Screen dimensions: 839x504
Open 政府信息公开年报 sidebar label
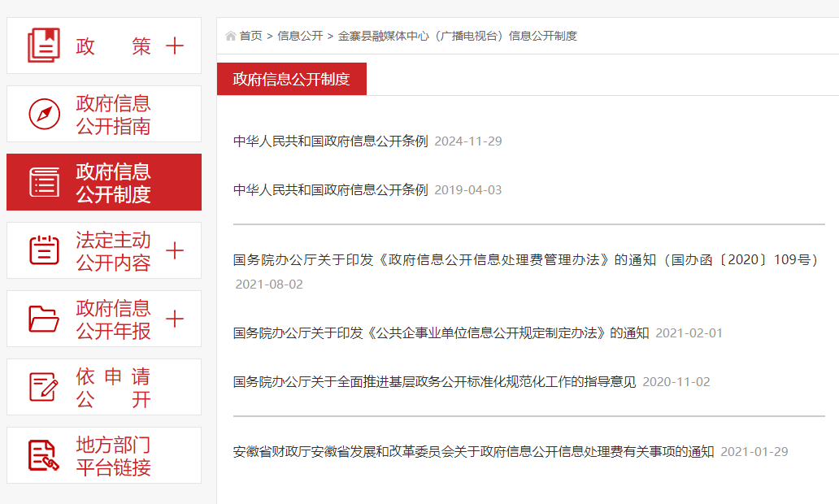pos(113,319)
